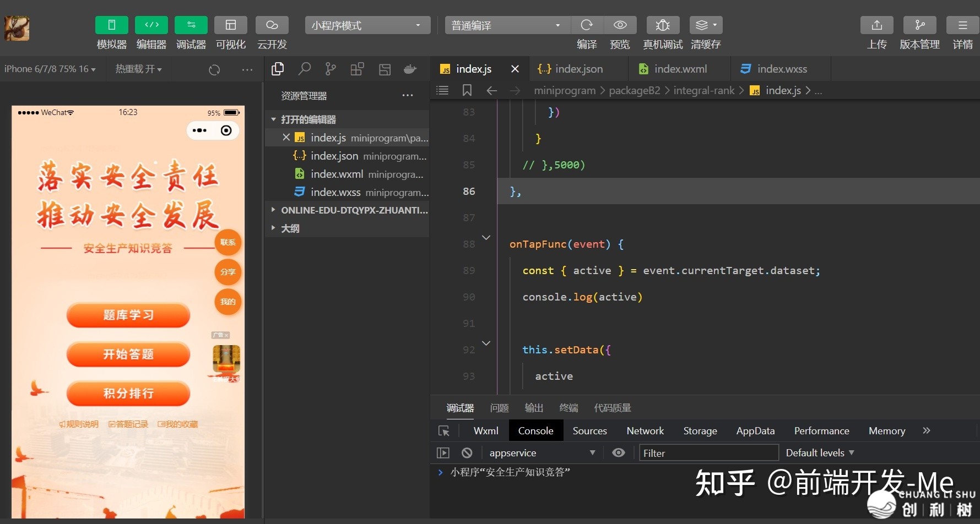Switch to the 输出 output panel tab
Viewport: 980px width, 524px height.
(534, 408)
